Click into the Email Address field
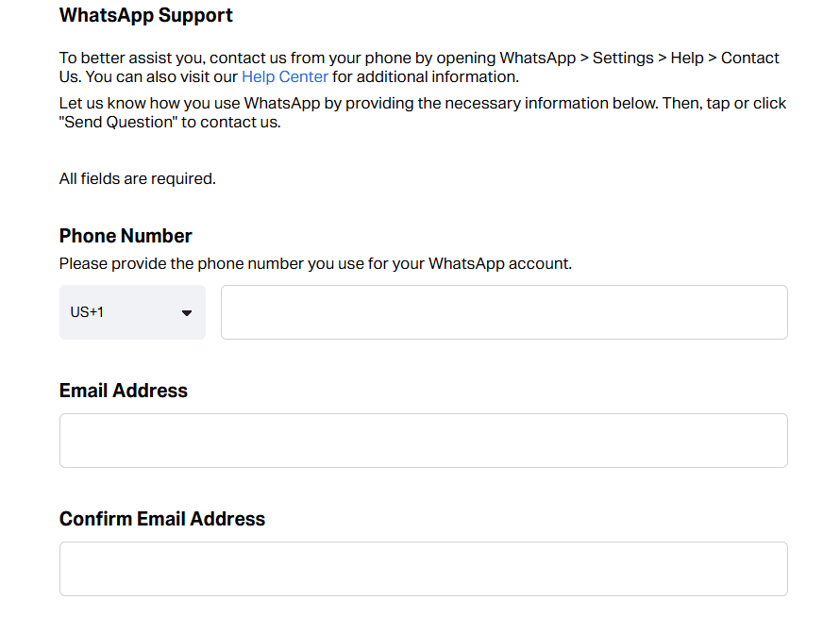 [423, 441]
